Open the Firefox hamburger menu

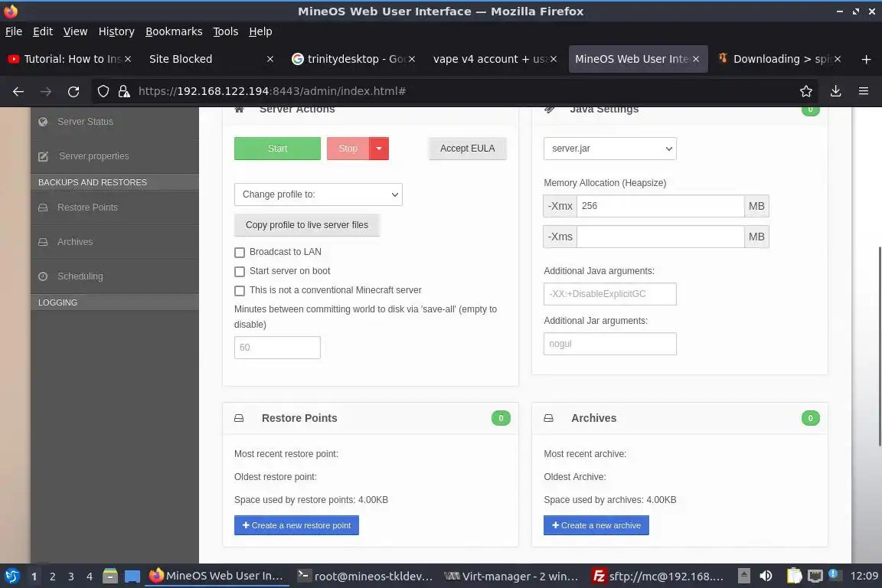(864, 91)
